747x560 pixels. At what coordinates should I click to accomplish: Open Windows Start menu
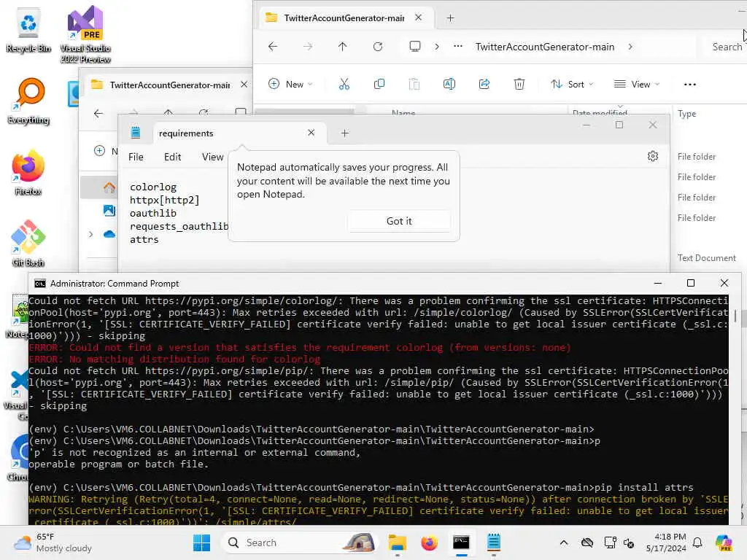[x=201, y=542]
